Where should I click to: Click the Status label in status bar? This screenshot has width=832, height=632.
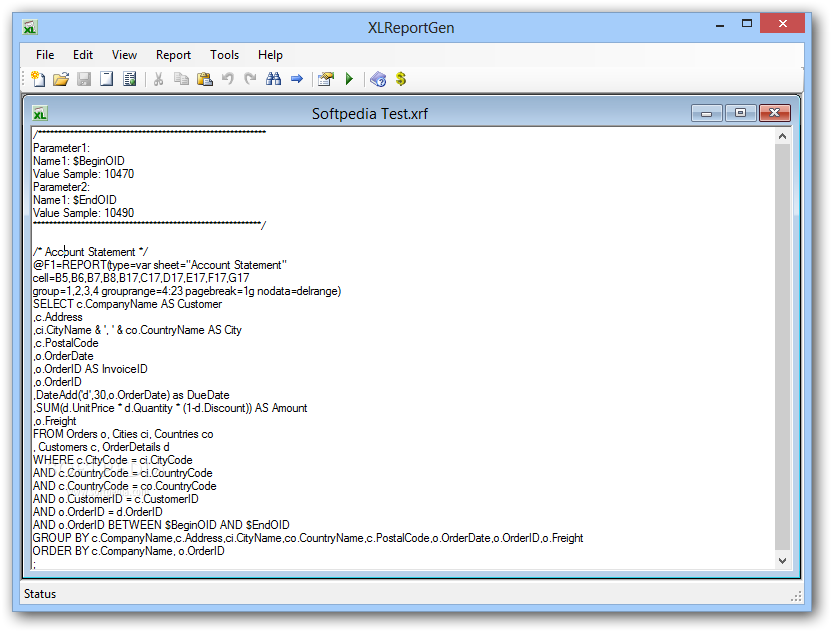coord(40,594)
